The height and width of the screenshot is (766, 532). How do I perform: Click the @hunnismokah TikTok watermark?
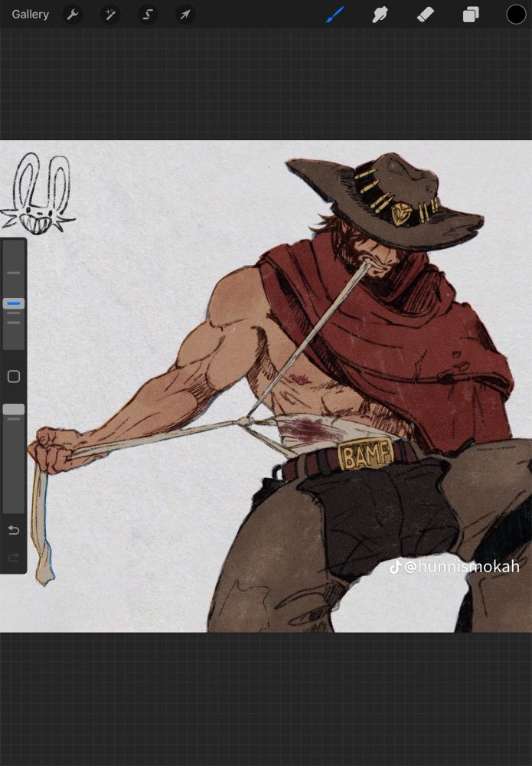pos(455,566)
